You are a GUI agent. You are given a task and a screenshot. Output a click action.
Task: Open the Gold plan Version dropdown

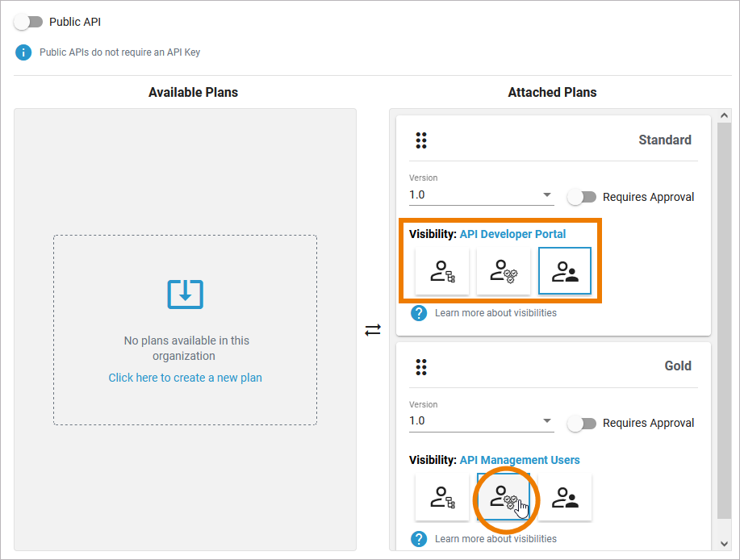[481, 421]
